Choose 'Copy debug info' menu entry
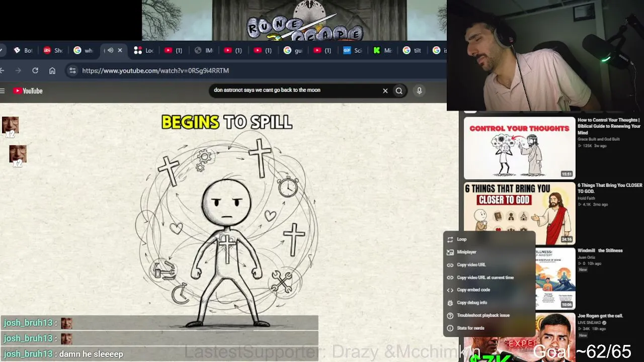 click(489, 303)
